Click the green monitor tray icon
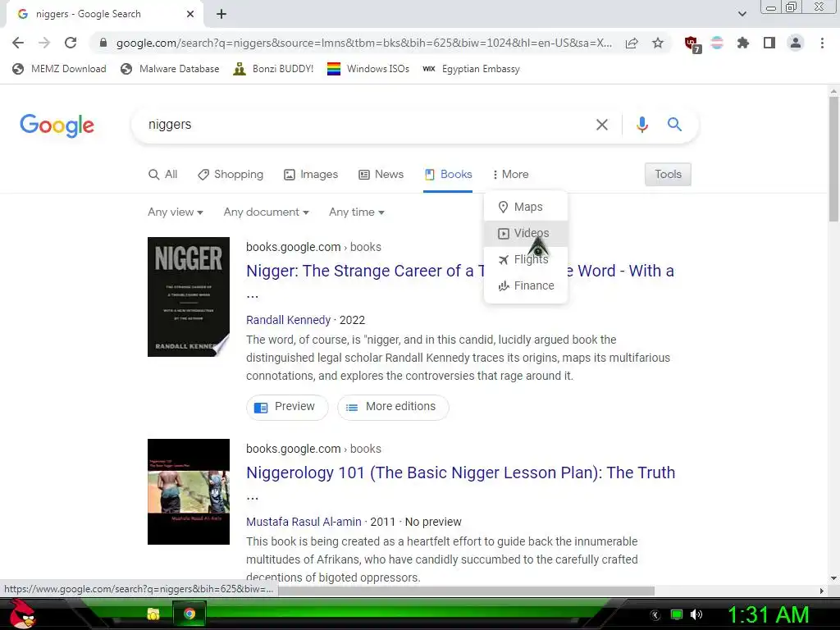The height and width of the screenshot is (630, 840). coord(677,614)
